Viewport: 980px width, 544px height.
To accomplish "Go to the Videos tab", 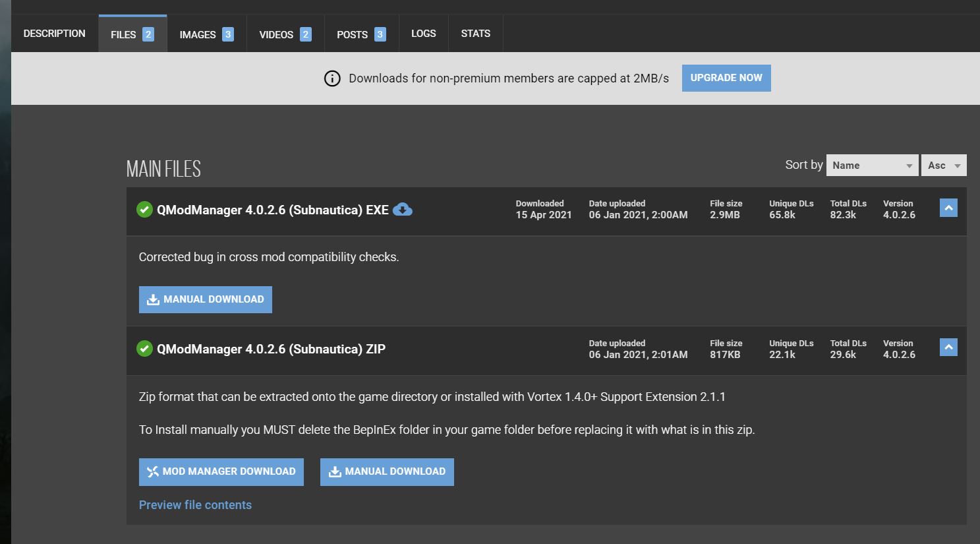I will pyautogui.click(x=285, y=34).
